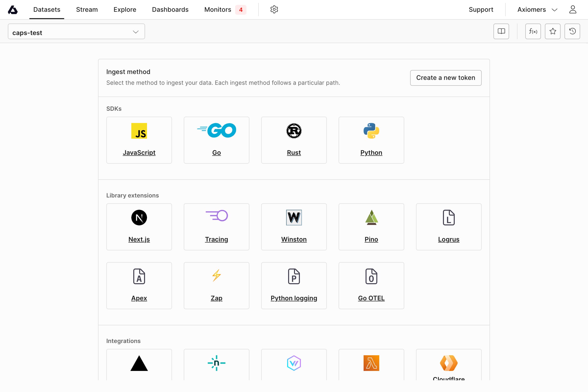Screen dimensions: 588x392
Task: Click the Apex link text
Action: [x=139, y=298]
